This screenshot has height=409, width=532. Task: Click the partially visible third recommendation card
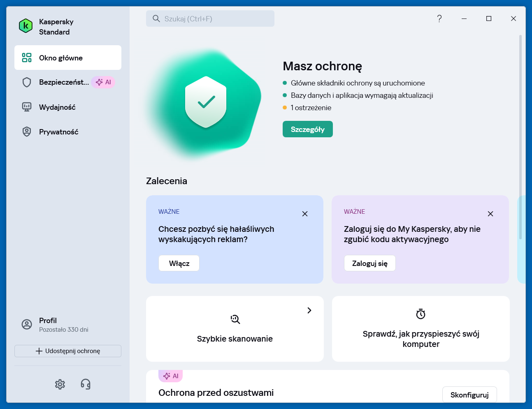point(521,239)
